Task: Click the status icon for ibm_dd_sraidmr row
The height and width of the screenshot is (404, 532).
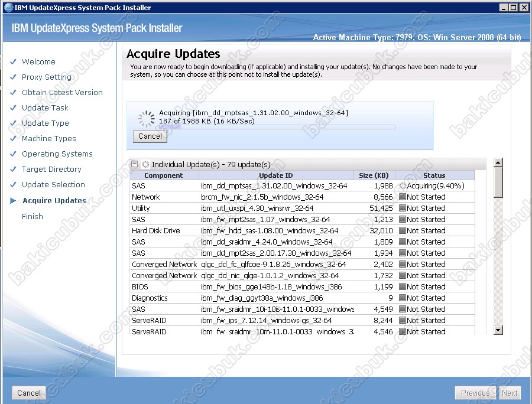Action: click(403, 242)
